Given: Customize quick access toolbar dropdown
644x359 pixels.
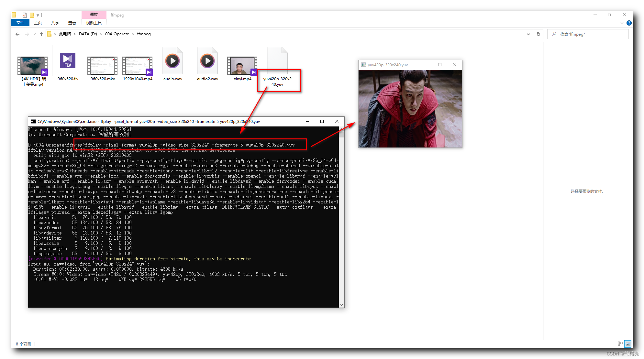Looking at the screenshot, I should [38, 15].
